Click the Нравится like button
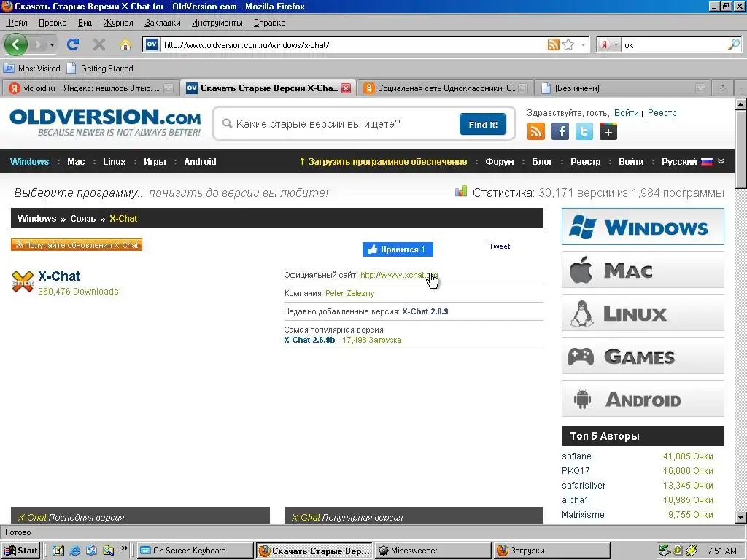Screen dimensions: 747x560 point(398,249)
